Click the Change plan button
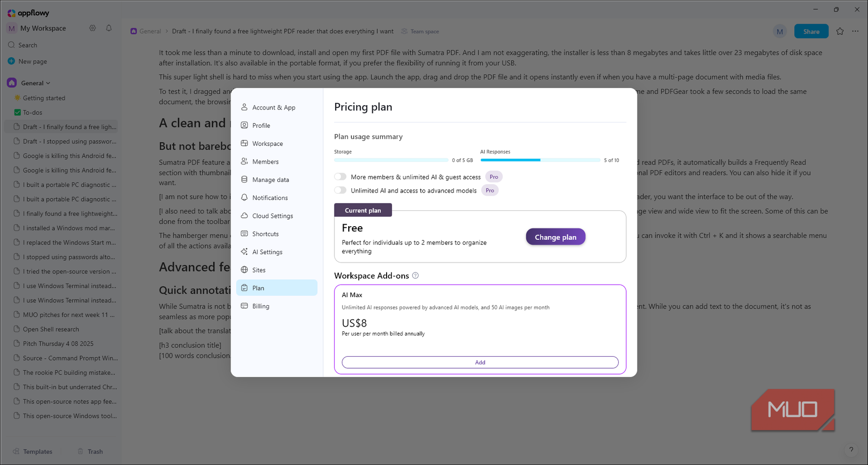 (x=556, y=237)
